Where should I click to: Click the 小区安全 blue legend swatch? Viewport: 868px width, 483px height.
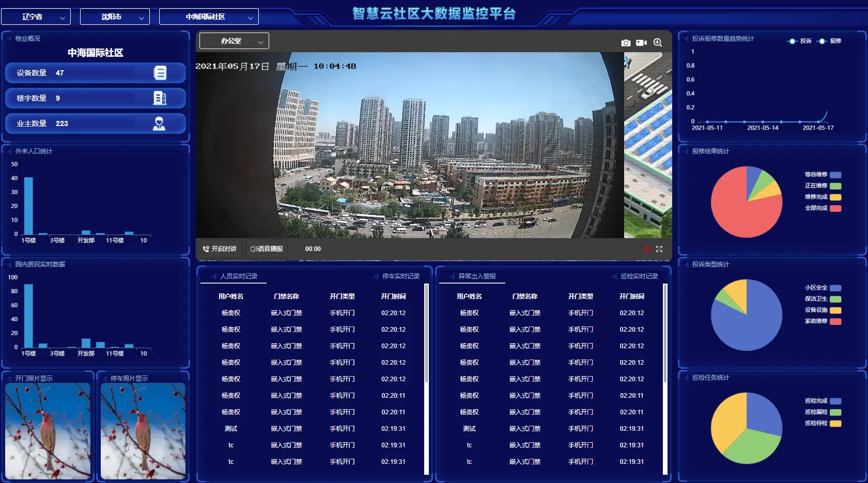point(835,288)
